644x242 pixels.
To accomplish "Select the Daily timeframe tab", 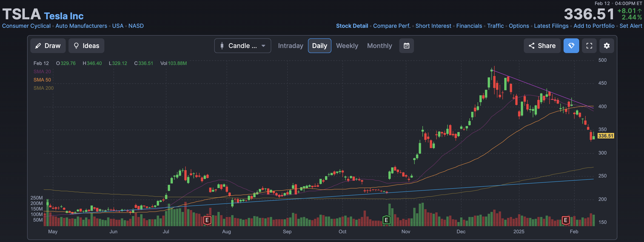I will point(319,46).
